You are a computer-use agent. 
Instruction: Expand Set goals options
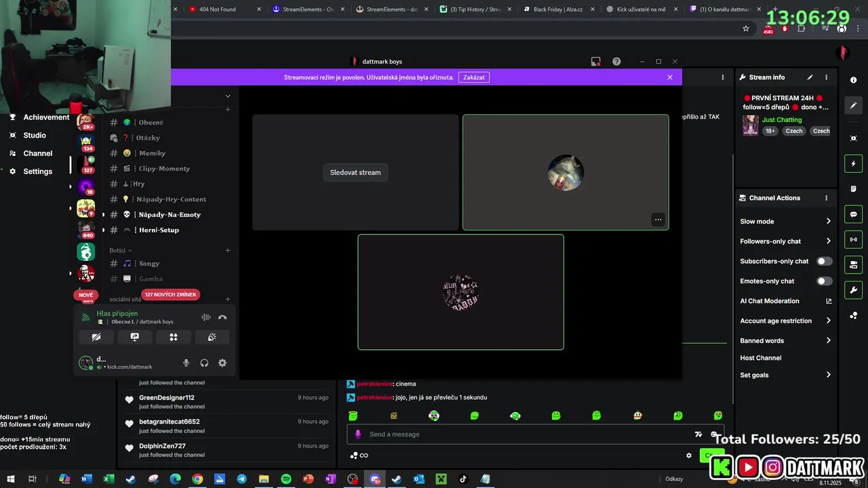pos(828,375)
